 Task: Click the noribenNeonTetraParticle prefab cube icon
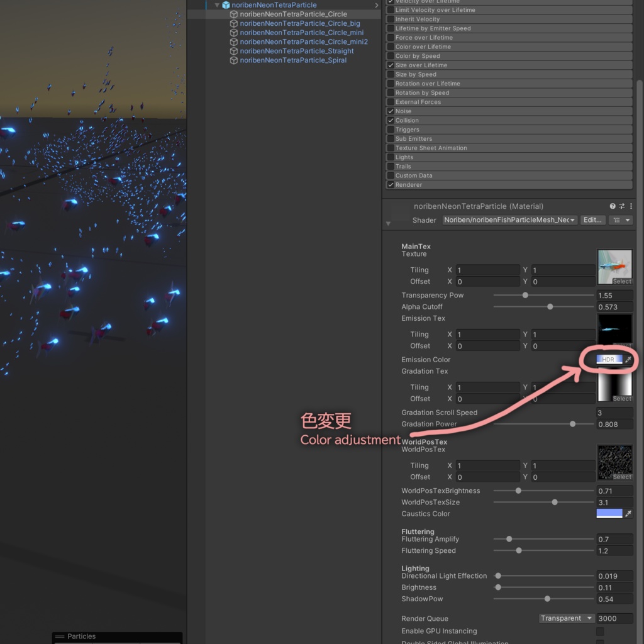(226, 5)
